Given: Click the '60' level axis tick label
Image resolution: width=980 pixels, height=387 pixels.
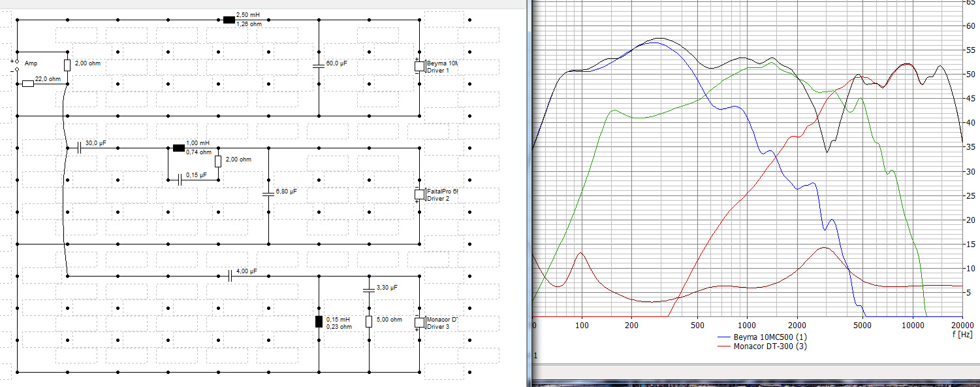Looking at the screenshot, I should (970, 26).
